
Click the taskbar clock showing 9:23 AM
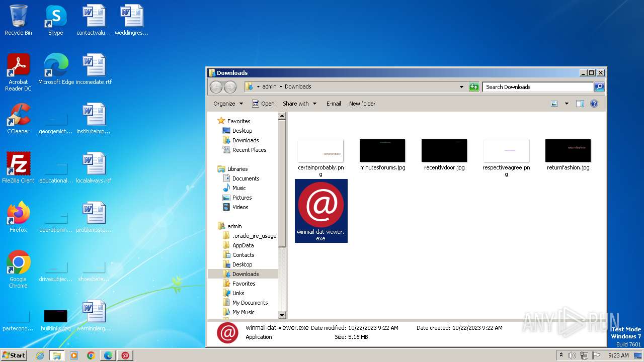click(618, 355)
